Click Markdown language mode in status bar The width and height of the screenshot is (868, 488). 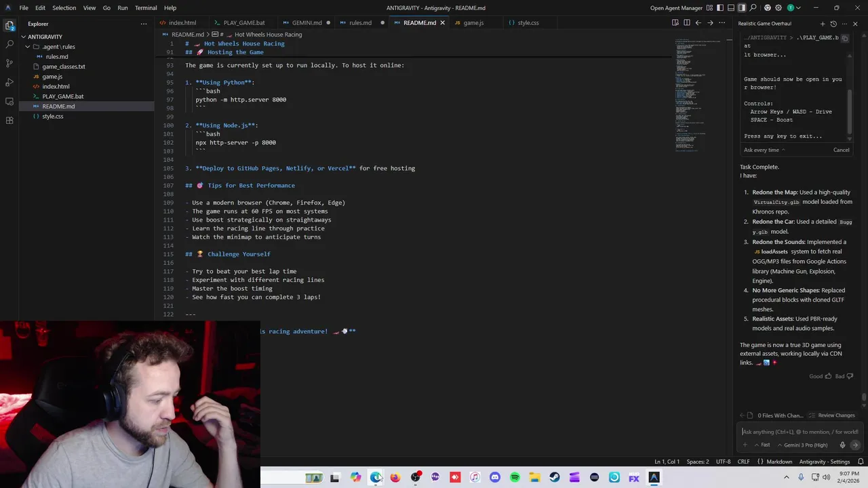[x=779, y=462]
